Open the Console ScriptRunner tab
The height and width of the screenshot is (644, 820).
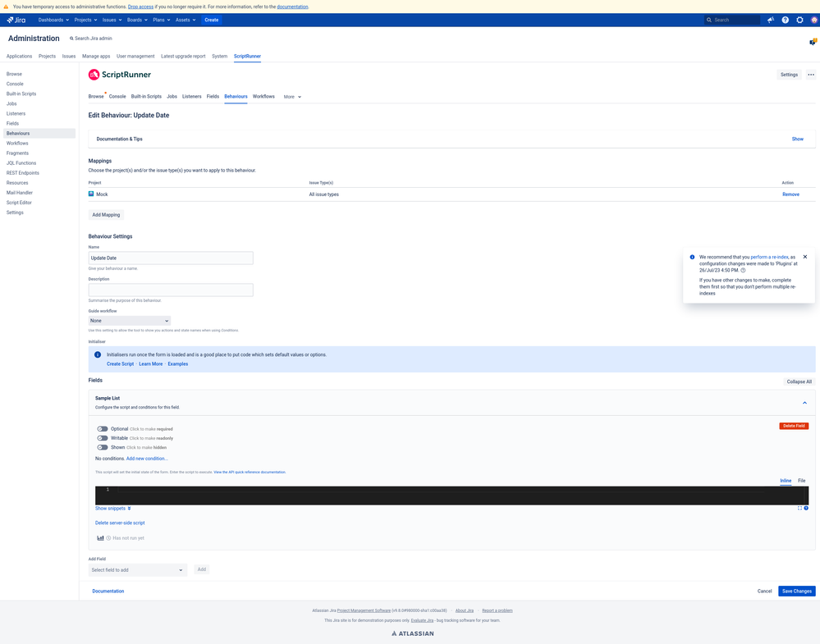(117, 97)
